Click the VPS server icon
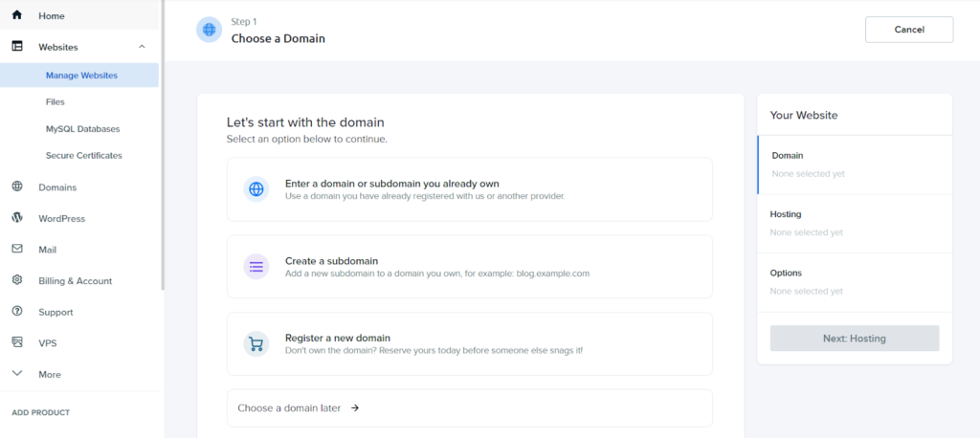The image size is (980, 438). 17,342
